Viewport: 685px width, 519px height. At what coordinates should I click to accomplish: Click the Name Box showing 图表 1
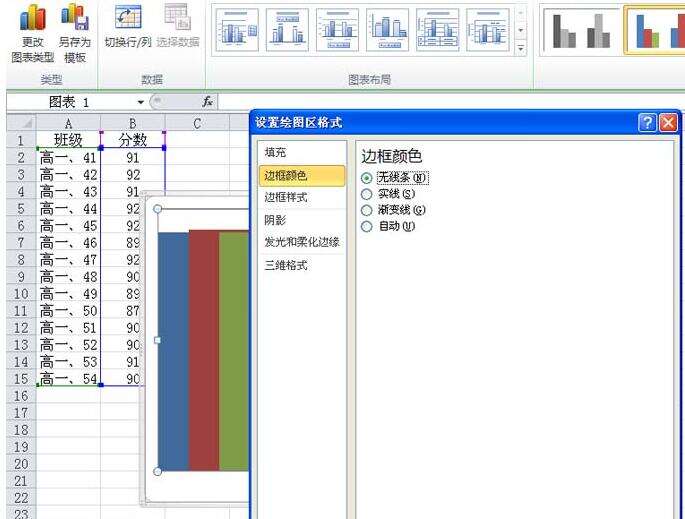click(x=71, y=102)
